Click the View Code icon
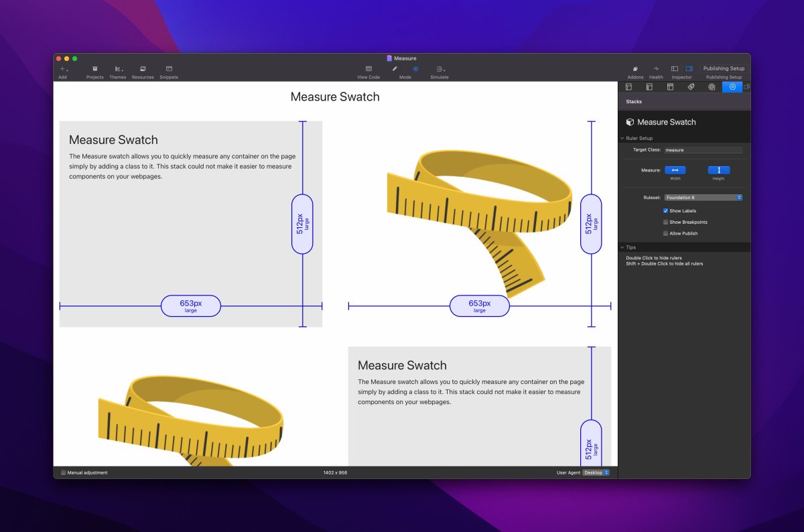Screen dimensions: 804x532 pos(368,69)
